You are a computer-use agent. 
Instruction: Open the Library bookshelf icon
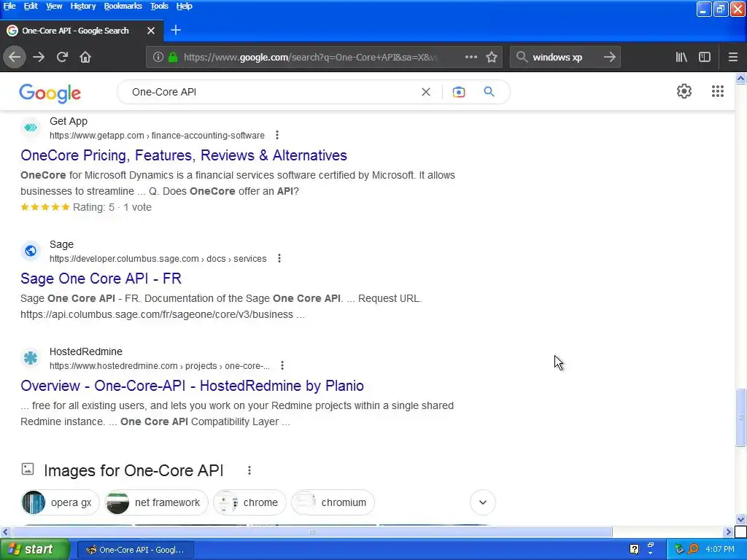coord(681,57)
